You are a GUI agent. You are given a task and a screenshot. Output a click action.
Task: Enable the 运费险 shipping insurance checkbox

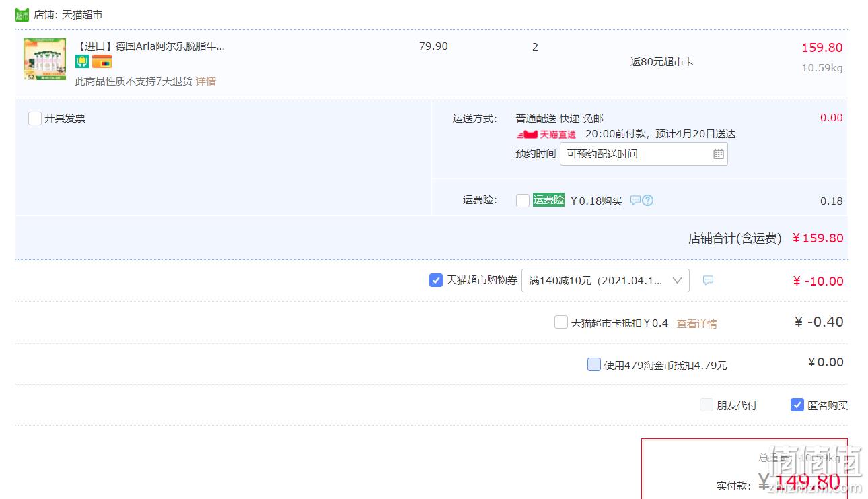(522, 201)
